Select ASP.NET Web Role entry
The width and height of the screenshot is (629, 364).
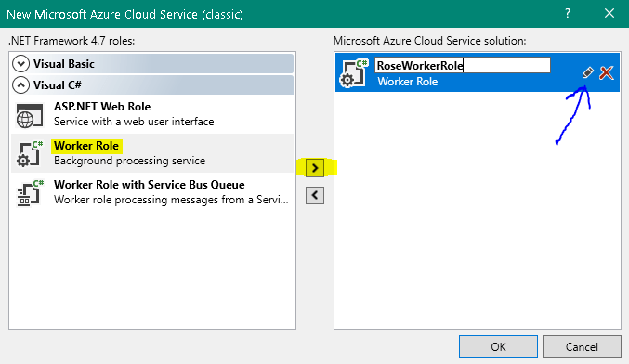[152, 114]
